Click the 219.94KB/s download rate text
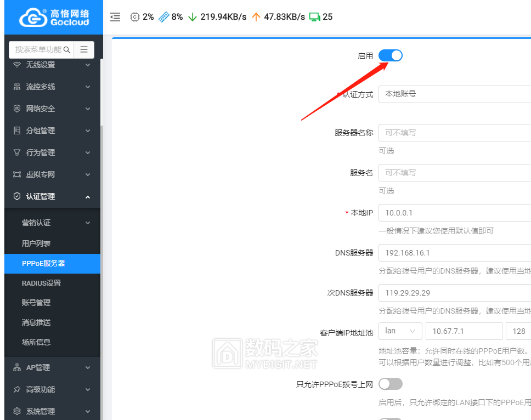 223,17
